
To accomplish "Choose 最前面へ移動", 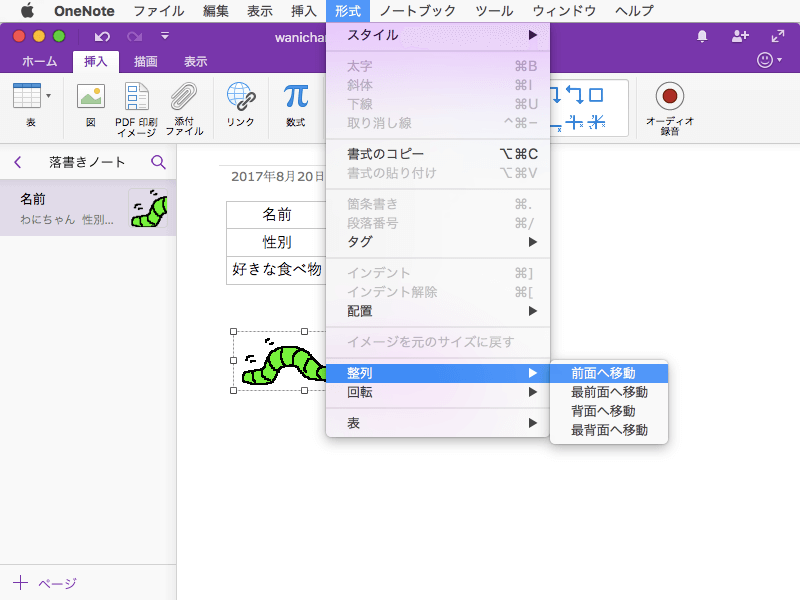I will click(x=609, y=392).
